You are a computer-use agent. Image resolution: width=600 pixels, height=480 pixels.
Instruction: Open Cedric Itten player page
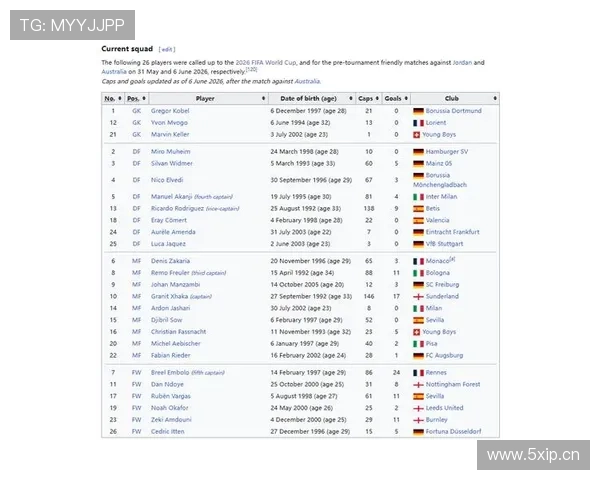click(x=167, y=431)
